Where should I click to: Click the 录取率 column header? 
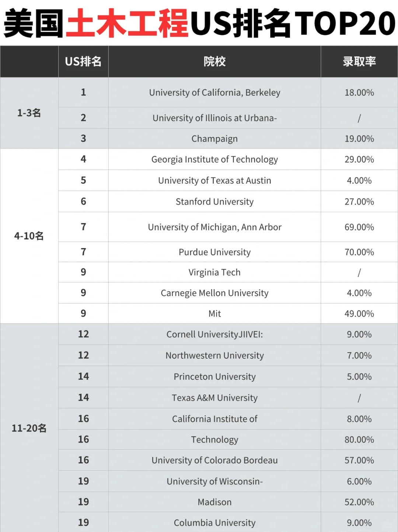pos(359,62)
